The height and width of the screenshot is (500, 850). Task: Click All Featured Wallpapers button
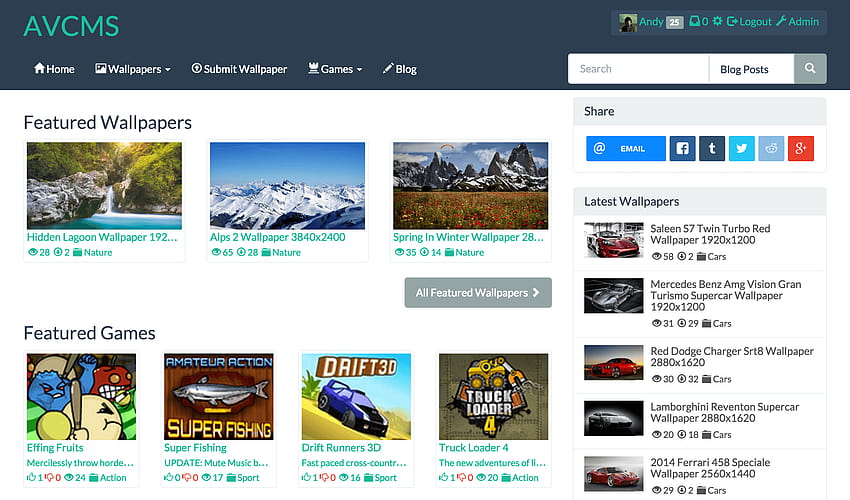478,293
